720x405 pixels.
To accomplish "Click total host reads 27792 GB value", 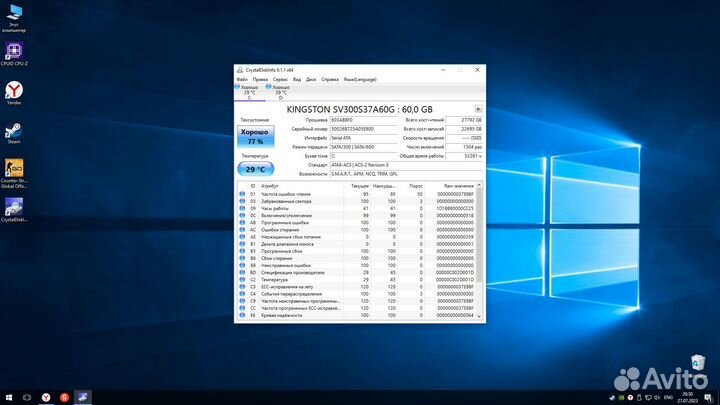I will tap(464, 120).
